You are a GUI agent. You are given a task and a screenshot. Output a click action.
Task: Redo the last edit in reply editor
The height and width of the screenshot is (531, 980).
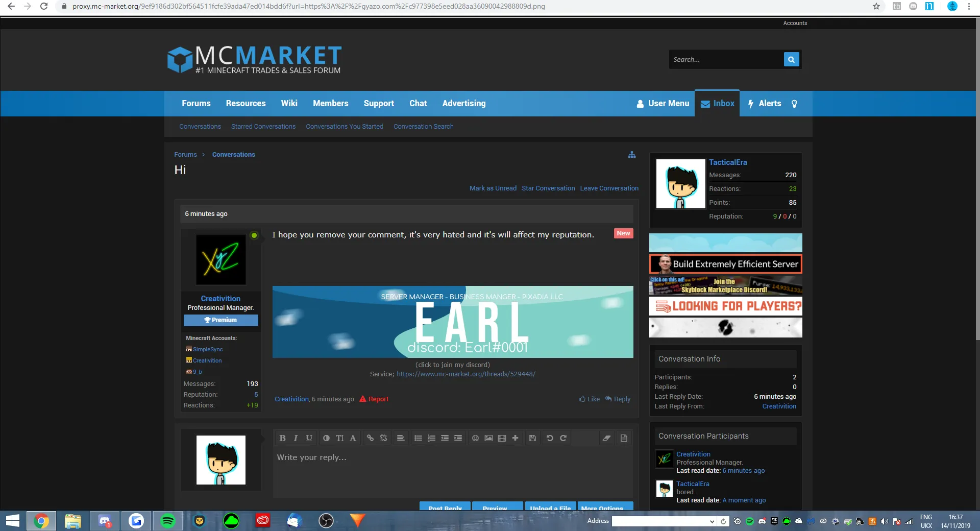pyautogui.click(x=563, y=438)
